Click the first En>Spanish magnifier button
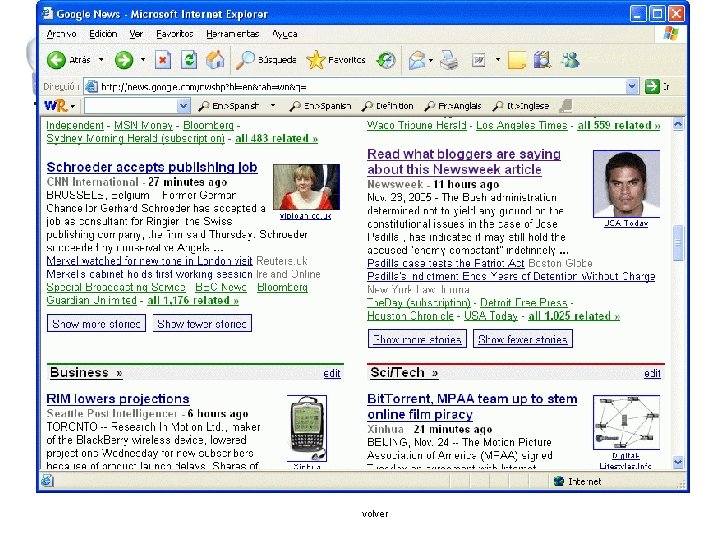The image size is (720, 540). point(229,106)
